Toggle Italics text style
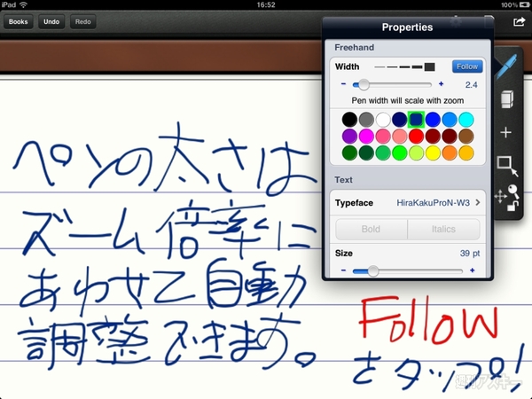Viewport: 532px width, 399px height. pos(443,229)
